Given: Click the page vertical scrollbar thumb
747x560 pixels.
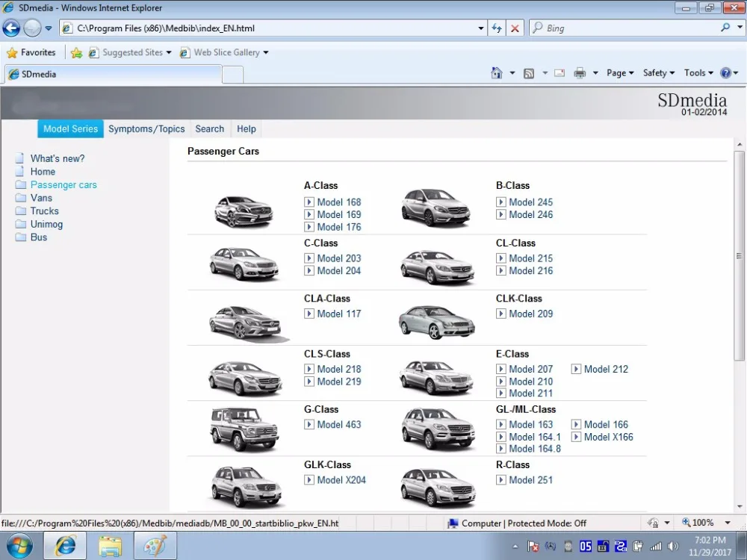Looking at the screenshot, I should [740, 255].
